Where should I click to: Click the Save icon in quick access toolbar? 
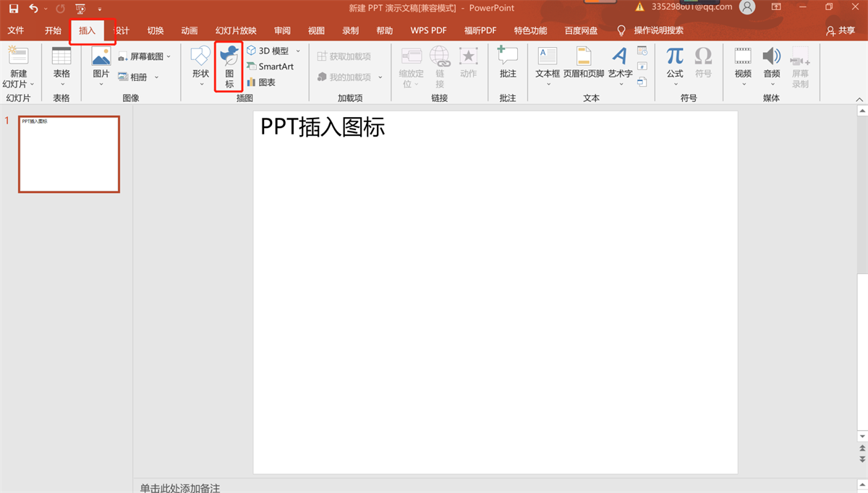point(14,9)
